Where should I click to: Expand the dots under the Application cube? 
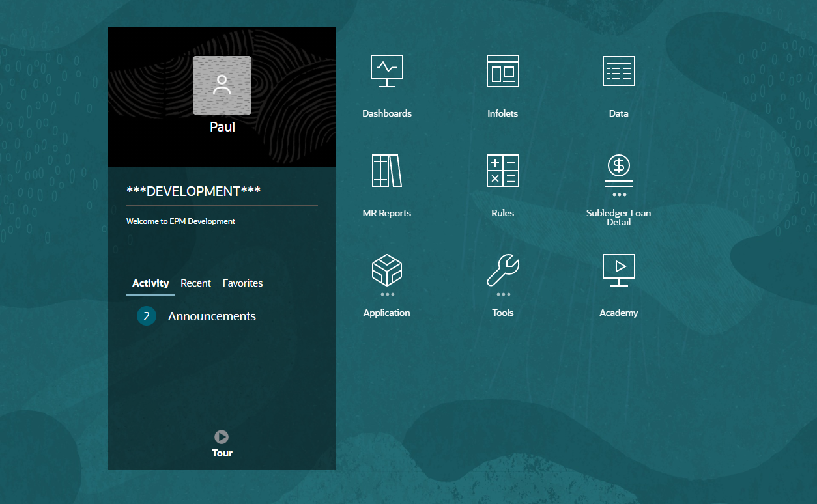[x=387, y=294]
